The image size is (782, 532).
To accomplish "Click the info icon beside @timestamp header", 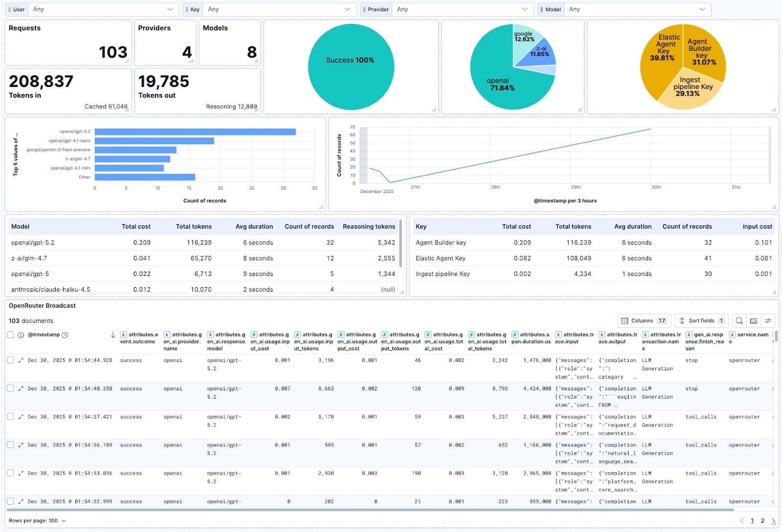I will pyautogui.click(x=21, y=335).
